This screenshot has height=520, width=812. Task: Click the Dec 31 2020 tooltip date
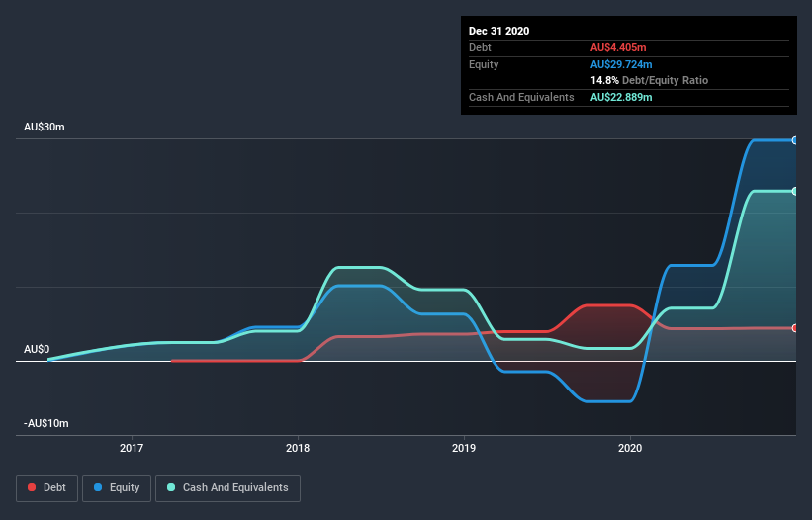click(498, 31)
